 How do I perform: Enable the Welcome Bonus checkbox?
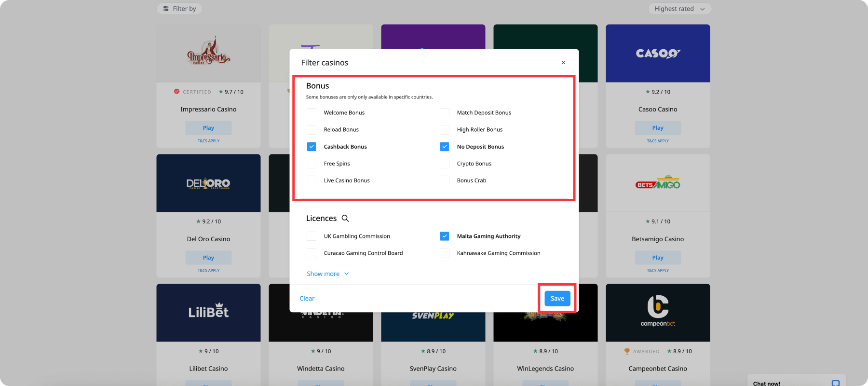(x=312, y=113)
